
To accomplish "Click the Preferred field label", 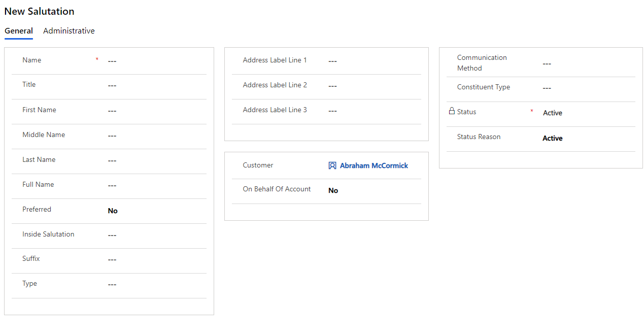I will click(x=37, y=209).
